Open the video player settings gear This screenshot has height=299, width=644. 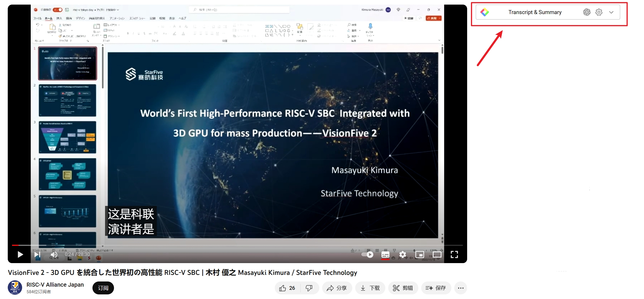403,254
